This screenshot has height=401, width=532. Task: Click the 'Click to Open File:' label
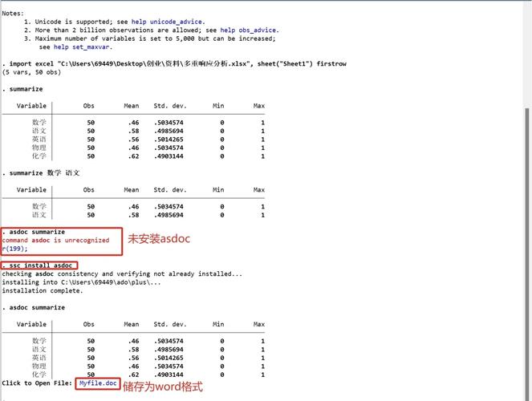37,383
